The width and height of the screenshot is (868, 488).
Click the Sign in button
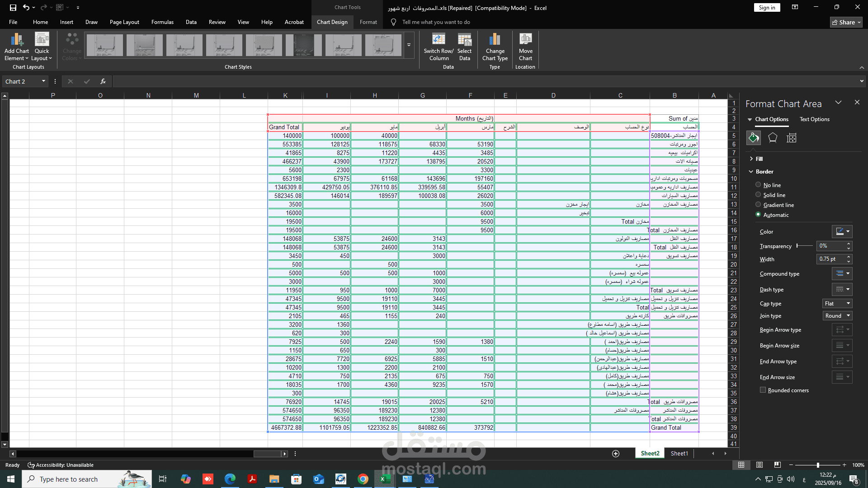click(x=767, y=7)
